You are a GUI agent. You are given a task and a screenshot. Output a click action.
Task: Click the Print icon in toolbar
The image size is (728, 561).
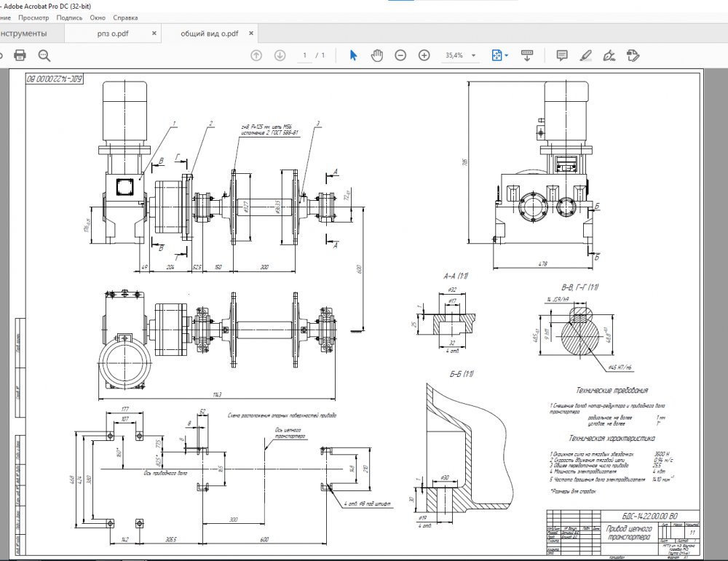[x=20, y=55]
